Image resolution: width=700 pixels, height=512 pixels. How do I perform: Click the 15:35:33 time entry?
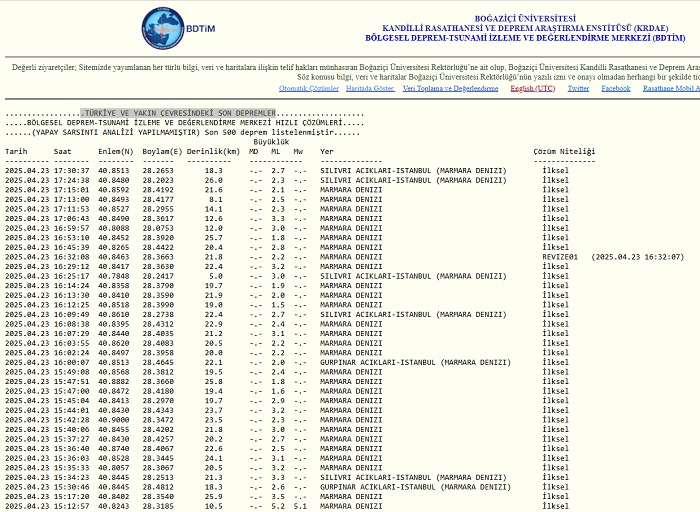coord(71,468)
